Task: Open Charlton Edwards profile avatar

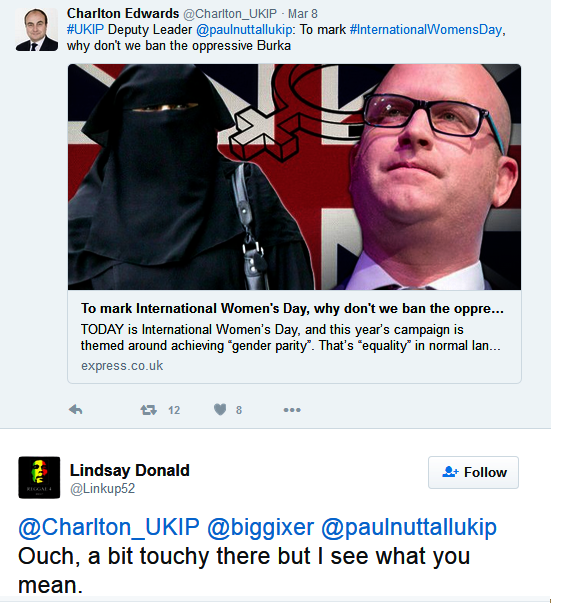Action: click(x=37, y=30)
